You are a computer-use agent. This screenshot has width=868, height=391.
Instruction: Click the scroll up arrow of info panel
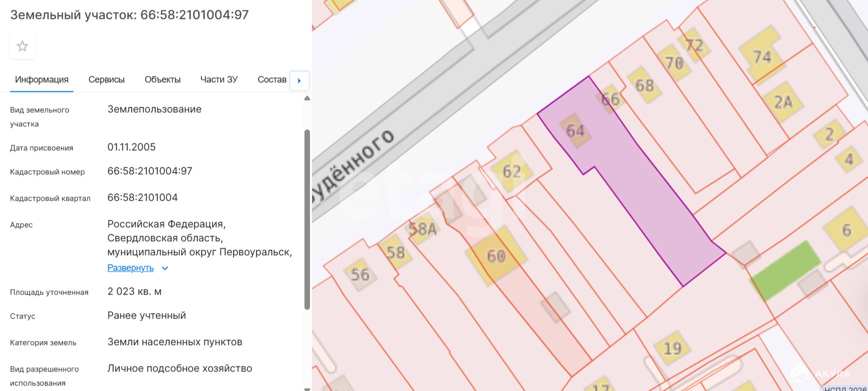[x=307, y=98]
